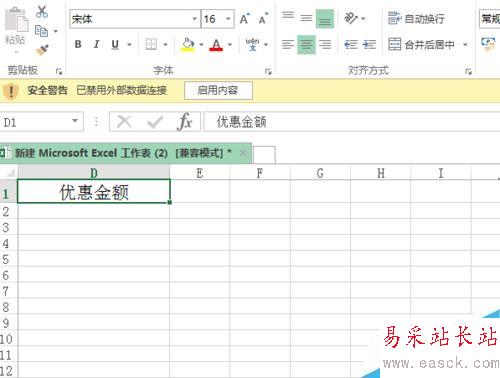Select column I header

pyautogui.click(x=441, y=173)
